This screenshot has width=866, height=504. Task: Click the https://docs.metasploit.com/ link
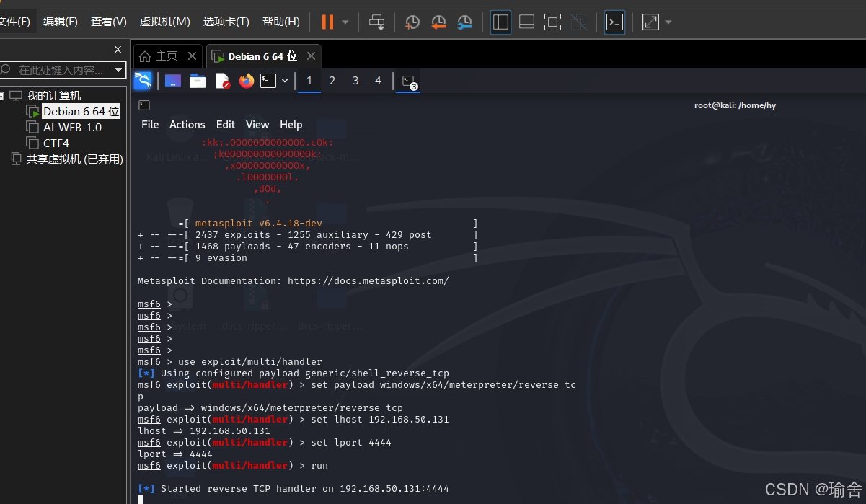[368, 281]
